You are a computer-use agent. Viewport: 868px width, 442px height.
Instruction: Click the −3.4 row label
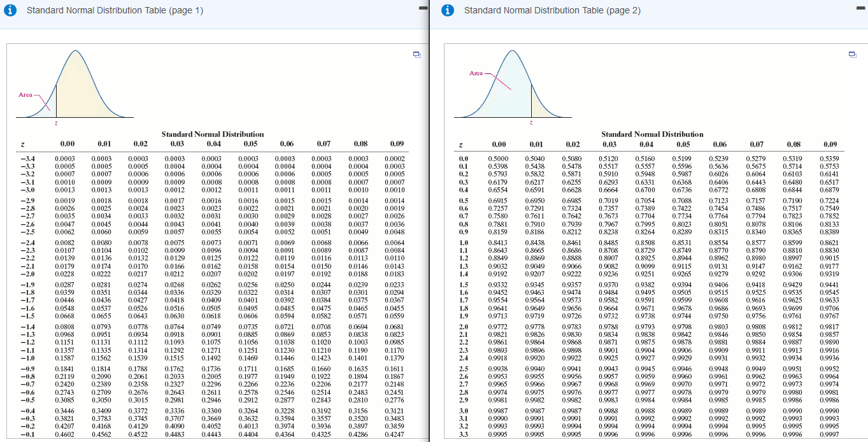(x=28, y=158)
